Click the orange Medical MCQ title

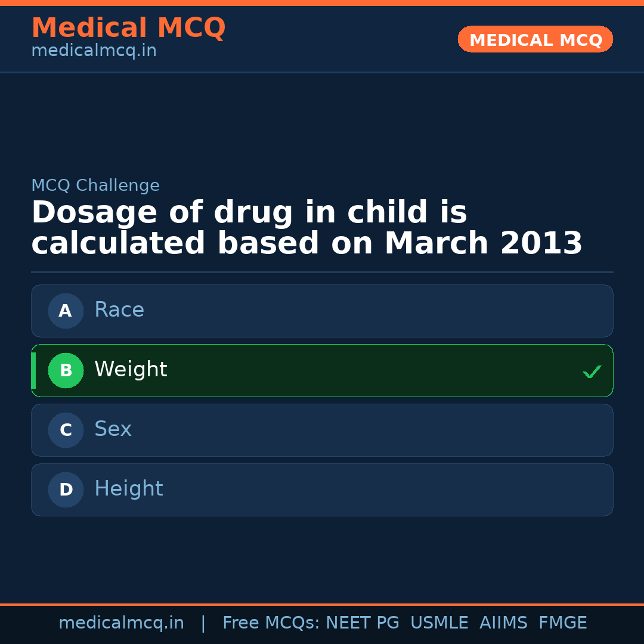[x=128, y=28]
